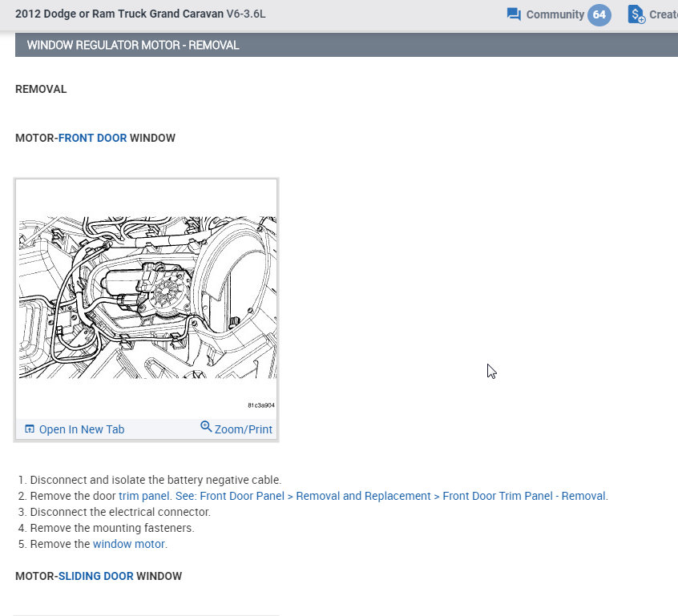Click the Open In New Tab icon
Viewport: 678px width, 616px height.
point(30,429)
